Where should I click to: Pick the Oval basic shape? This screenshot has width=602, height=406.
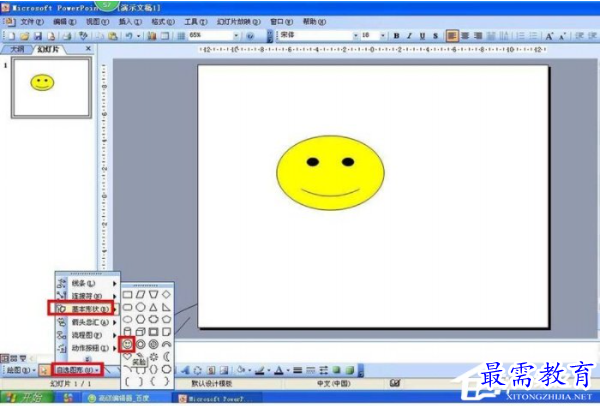pyautogui.click(x=127, y=320)
